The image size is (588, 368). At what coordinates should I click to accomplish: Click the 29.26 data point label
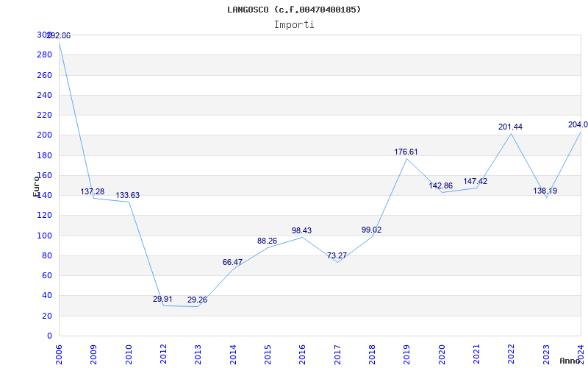coord(197,300)
